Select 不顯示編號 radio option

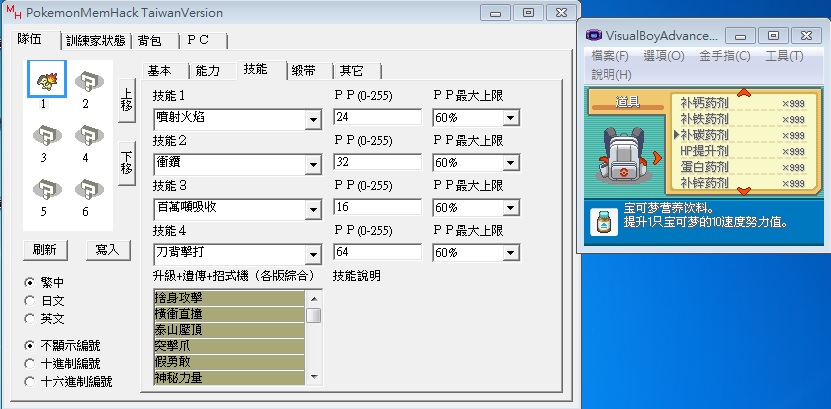coord(30,345)
